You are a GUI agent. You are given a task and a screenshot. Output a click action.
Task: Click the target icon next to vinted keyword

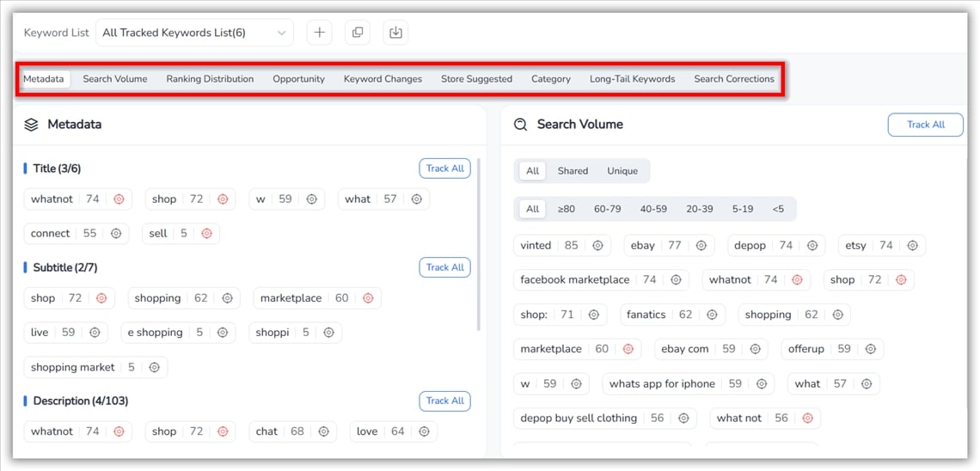click(597, 246)
